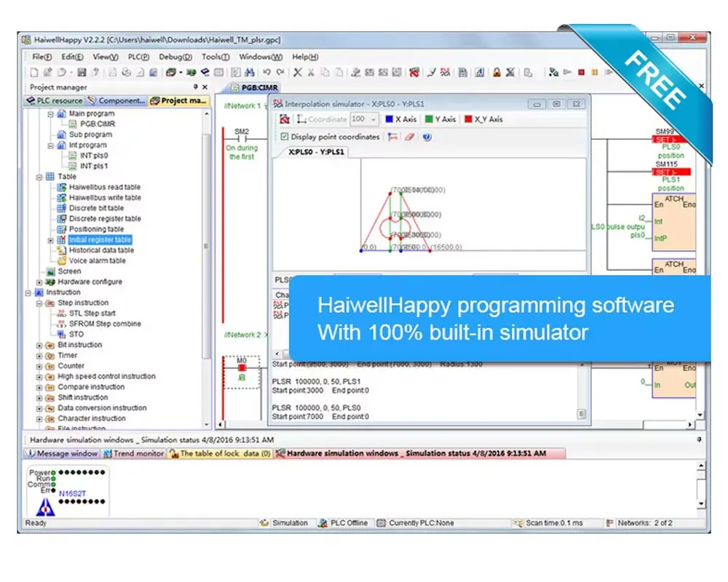
Task: Expand the Bit instruction node
Action: [39, 346]
